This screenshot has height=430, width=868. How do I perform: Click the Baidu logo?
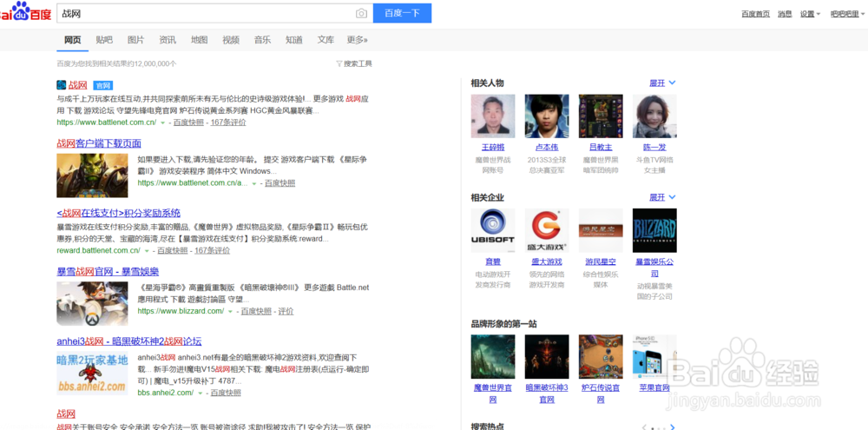25,11
